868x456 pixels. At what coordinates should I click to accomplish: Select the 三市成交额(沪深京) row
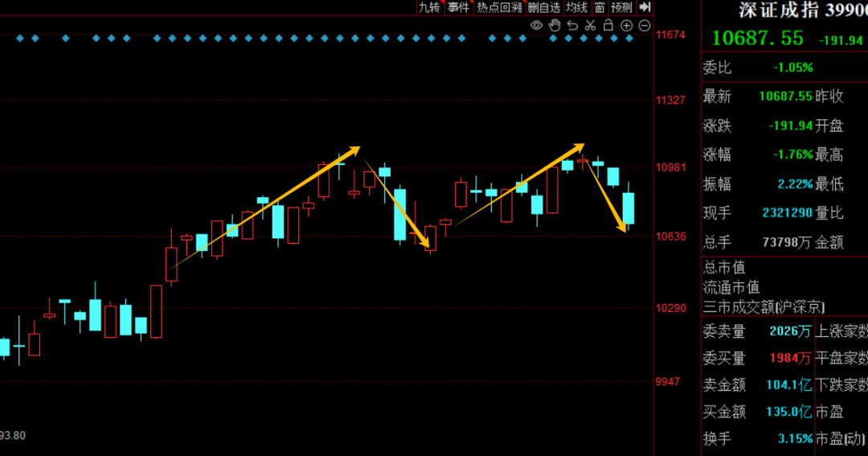pyautogui.click(x=764, y=306)
